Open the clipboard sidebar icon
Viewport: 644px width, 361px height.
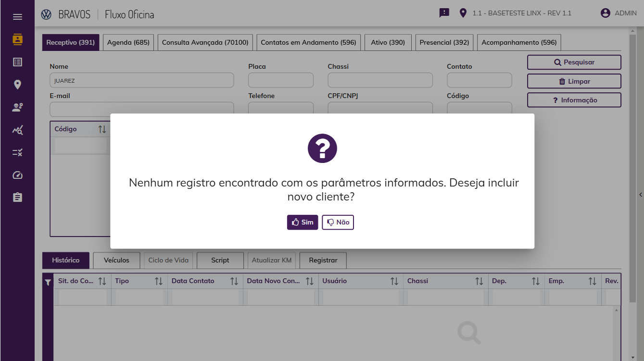click(17, 198)
